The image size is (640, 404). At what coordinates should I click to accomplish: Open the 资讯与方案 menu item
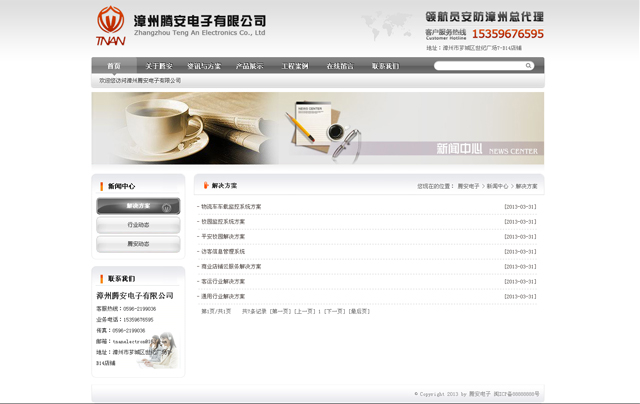pyautogui.click(x=204, y=66)
